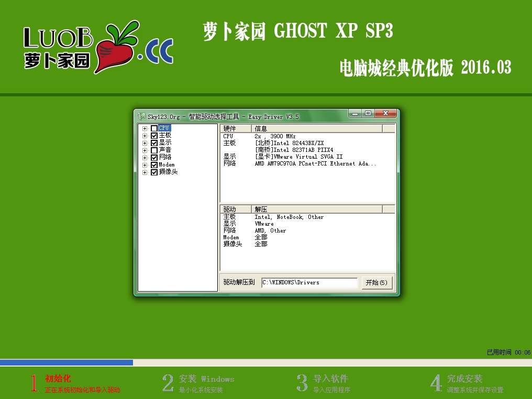The image size is (532, 399).
Task: Select the Modem tree item label
Action: (x=167, y=164)
